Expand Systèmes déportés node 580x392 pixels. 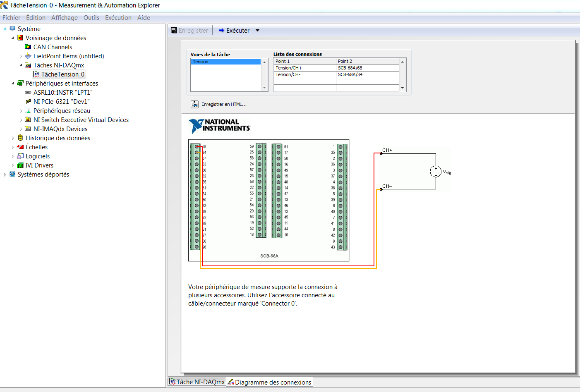[5, 174]
